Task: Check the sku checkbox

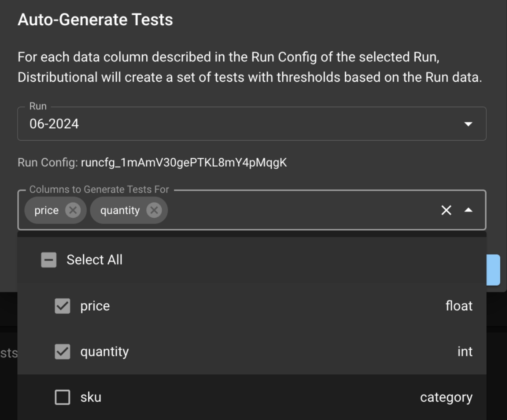Action: pos(62,397)
